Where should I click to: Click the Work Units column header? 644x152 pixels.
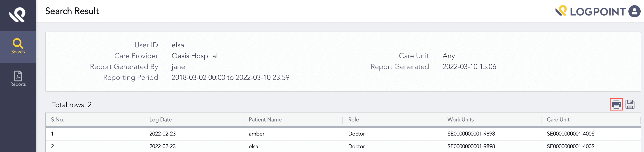(460, 120)
